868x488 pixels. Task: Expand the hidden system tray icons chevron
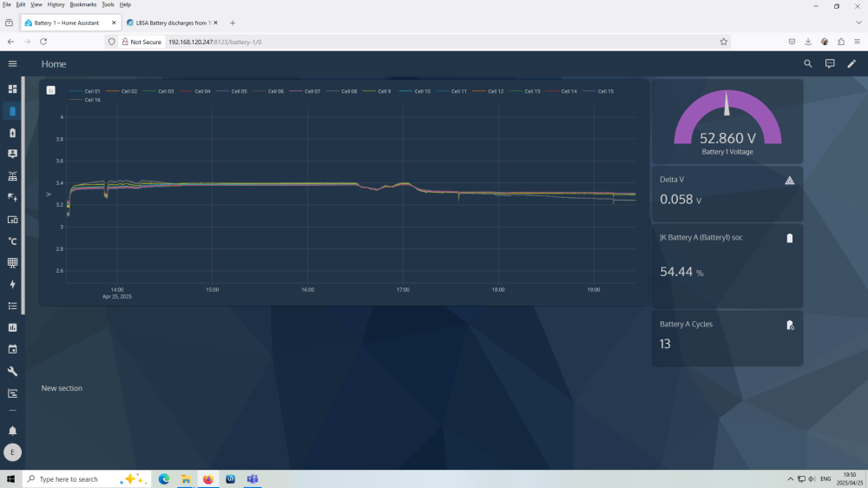pos(790,479)
